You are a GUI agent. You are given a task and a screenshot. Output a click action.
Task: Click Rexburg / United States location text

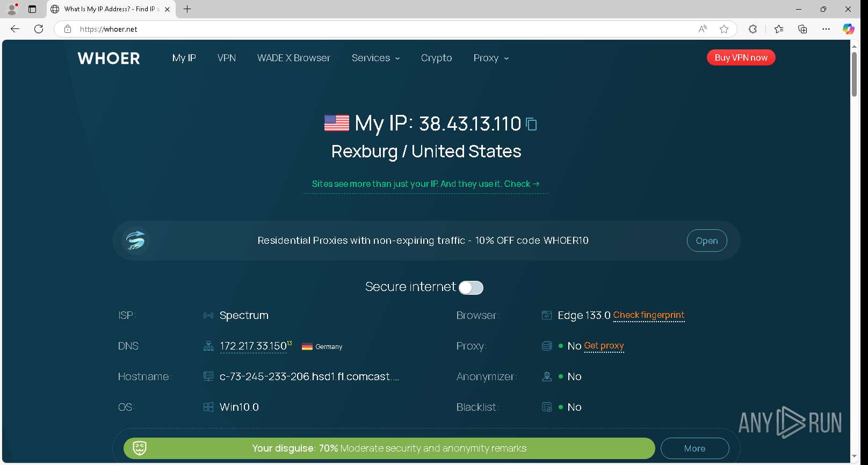click(x=426, y=151)
